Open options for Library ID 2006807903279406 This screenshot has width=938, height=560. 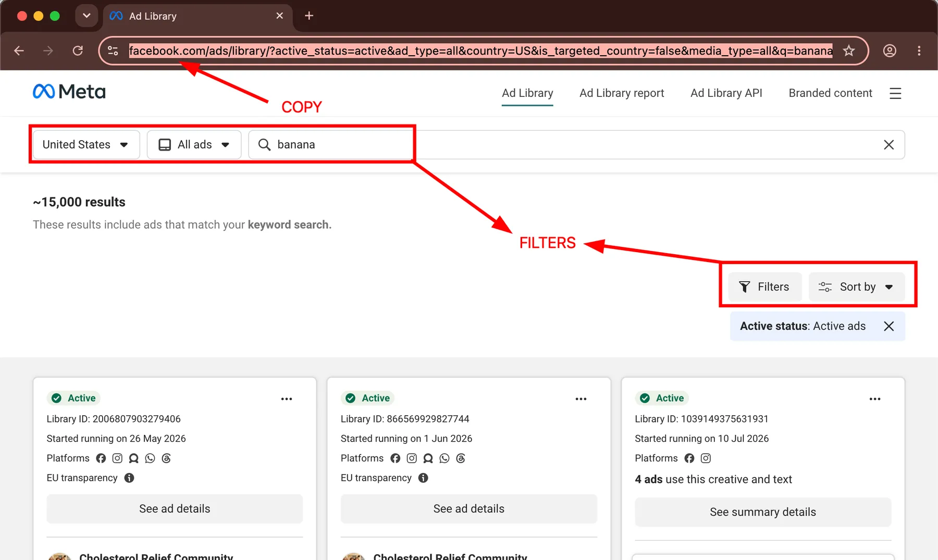(287, 399)
